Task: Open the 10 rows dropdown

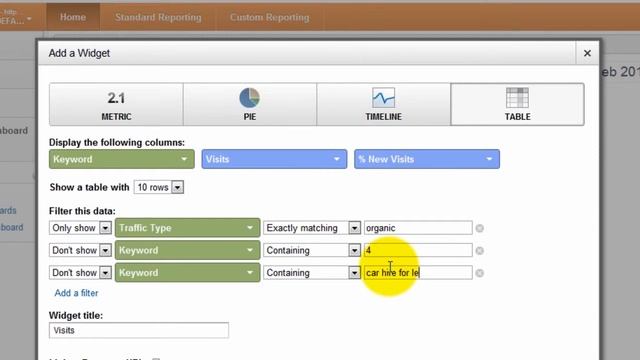Action: tap(159, 187)
